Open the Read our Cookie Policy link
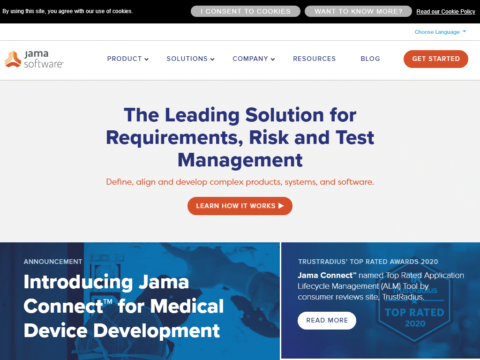This screenshot has width=480, height=360. pyautogui.click(x=446, y=12)
